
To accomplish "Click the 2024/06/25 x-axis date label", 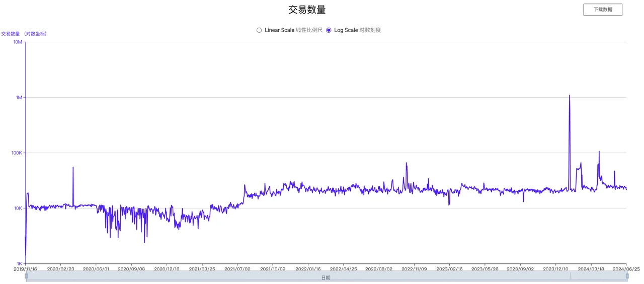I will (626, 269).
